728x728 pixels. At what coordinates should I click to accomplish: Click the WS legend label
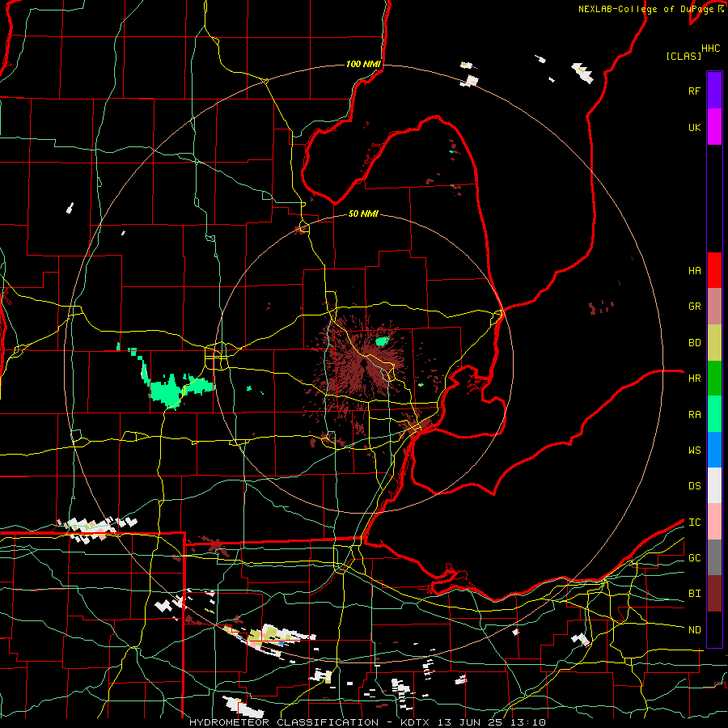695,450
